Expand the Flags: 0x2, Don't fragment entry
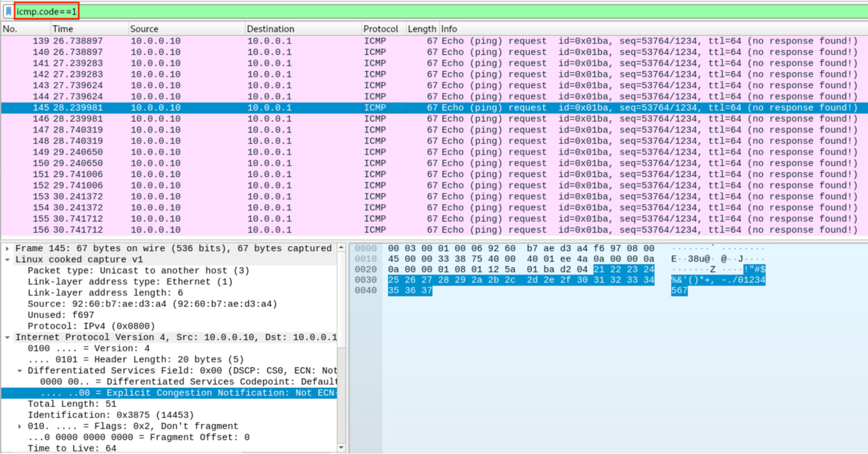 coord(20,426)
